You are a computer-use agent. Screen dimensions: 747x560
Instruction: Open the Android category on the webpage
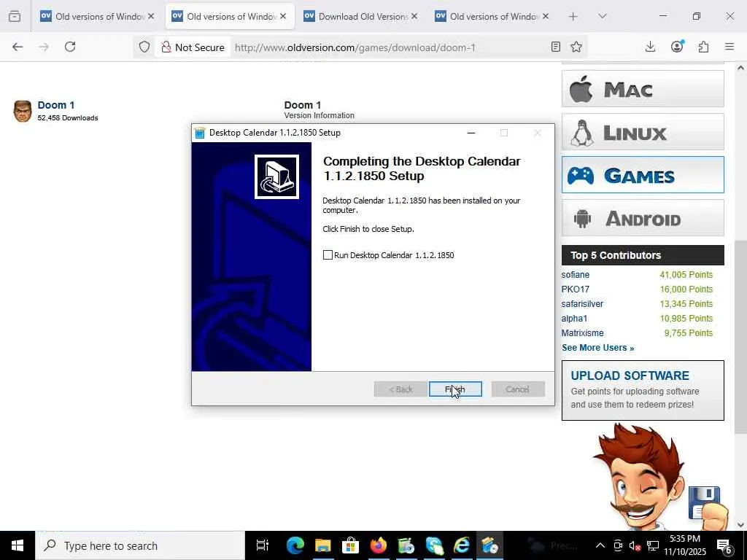643,218
